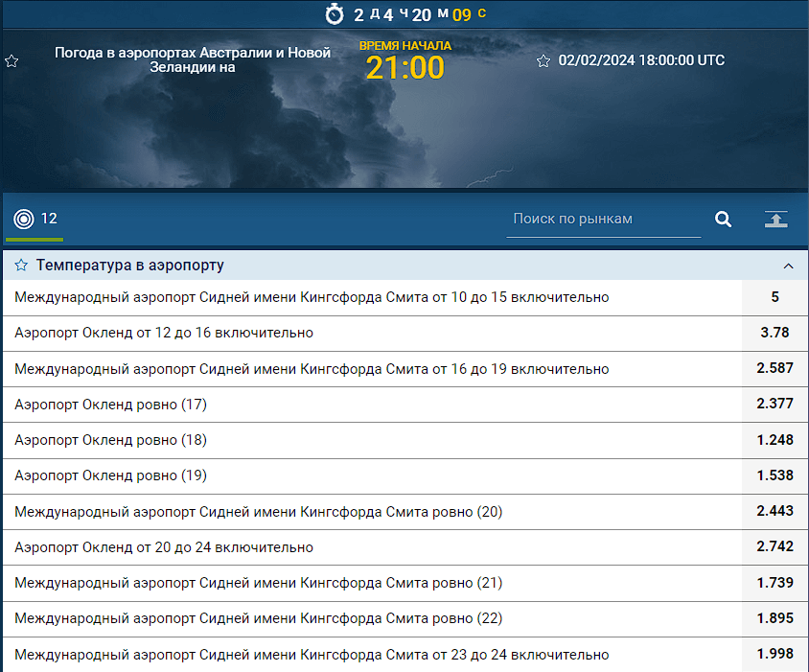Click 'Температура в аэропорту' section header text
Viewport: 809px width, 672px height.
pos(130,266)
